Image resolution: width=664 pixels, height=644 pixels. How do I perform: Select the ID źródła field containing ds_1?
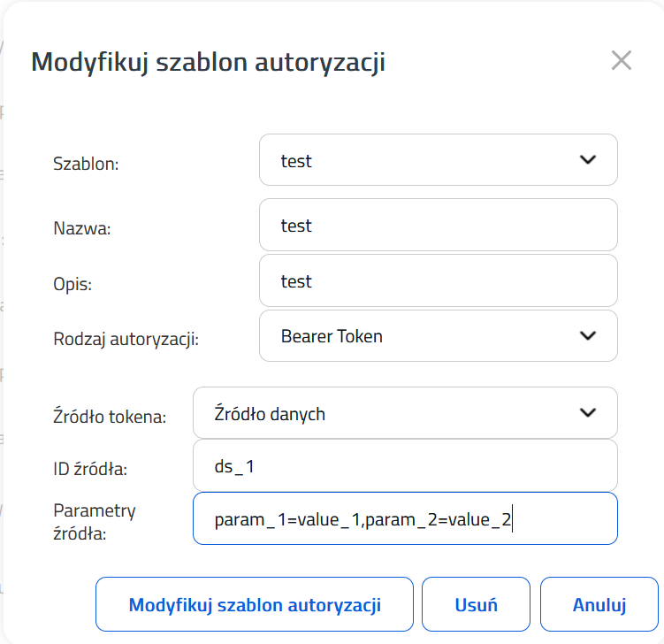pos(405,465)
